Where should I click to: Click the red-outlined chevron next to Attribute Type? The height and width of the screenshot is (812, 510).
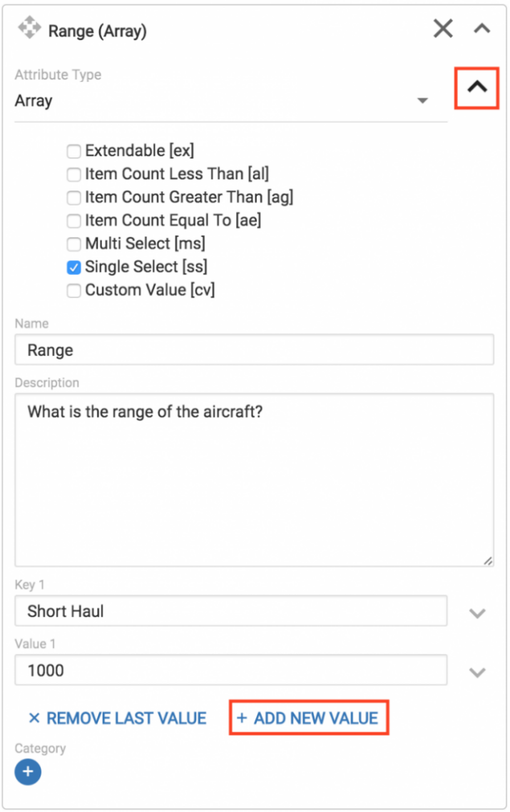[x=476, y=87]
